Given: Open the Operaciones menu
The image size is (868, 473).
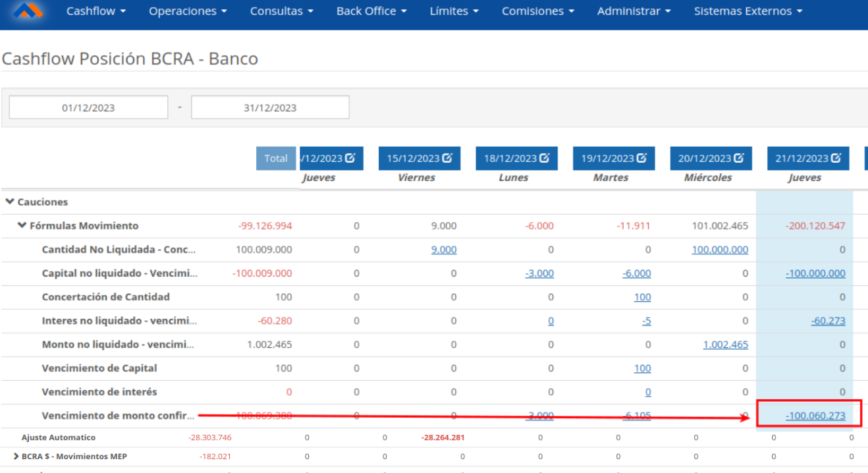Looking at the screenshot, I should click(x=188, y=11).
